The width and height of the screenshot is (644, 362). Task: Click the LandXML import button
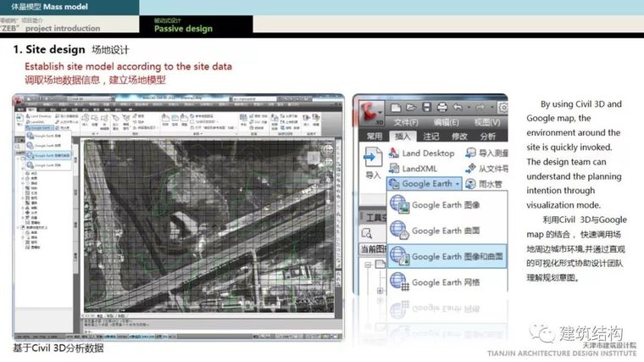[413, 169]
